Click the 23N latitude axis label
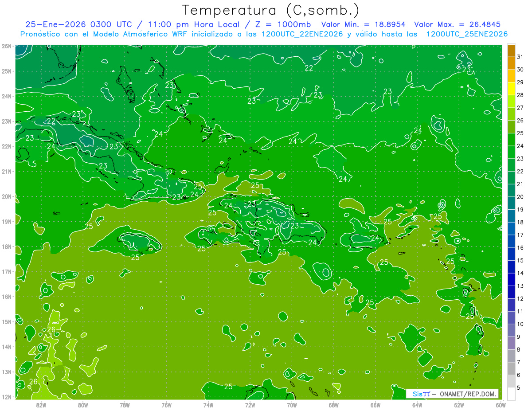The width and height of the screenshot is (532, 411). [6, 121]
